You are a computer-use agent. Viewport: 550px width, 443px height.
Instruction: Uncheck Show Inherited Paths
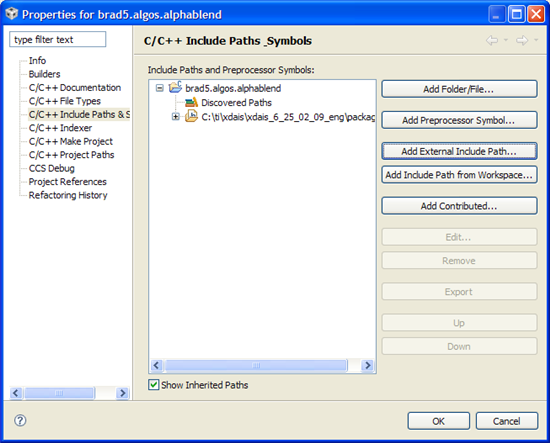pos(154,385)
